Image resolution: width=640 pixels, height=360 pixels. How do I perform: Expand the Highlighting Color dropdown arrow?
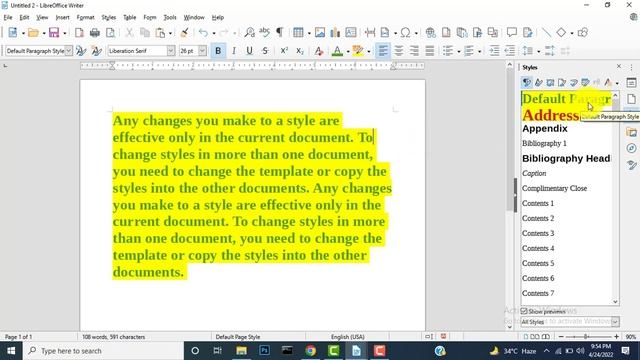click(x=369, y=51)
